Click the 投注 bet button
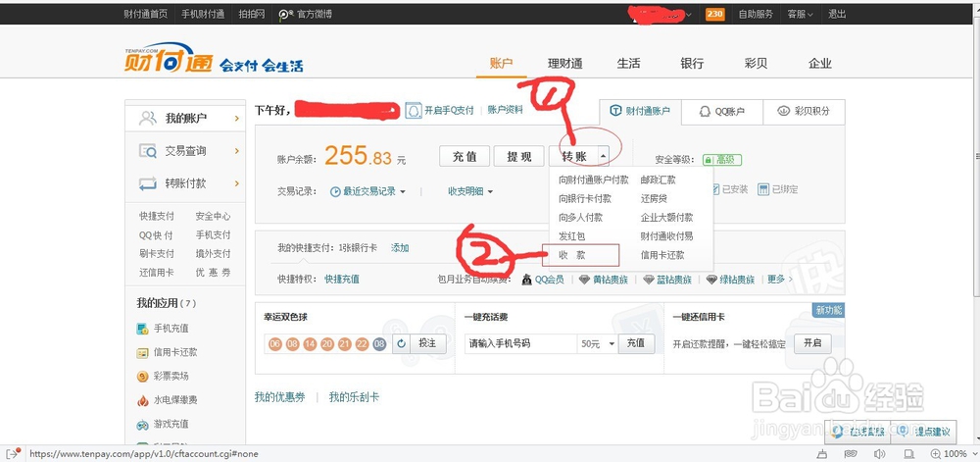This screenshot has height=462, width=980. pos(427,344)
